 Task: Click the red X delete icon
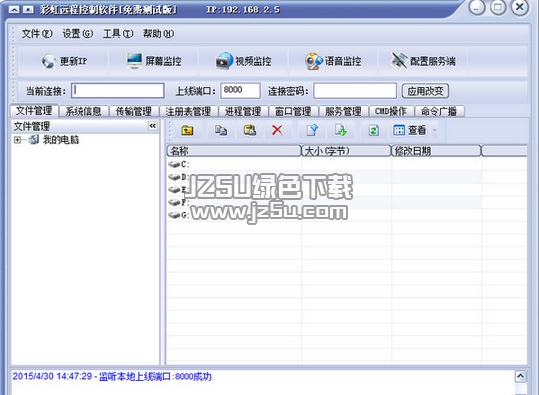[277, 130]
